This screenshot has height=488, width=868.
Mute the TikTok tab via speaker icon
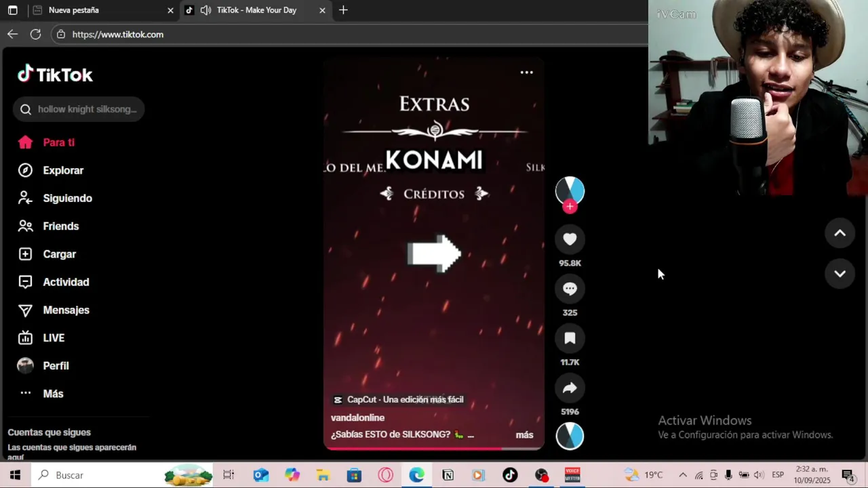[205, 10]
